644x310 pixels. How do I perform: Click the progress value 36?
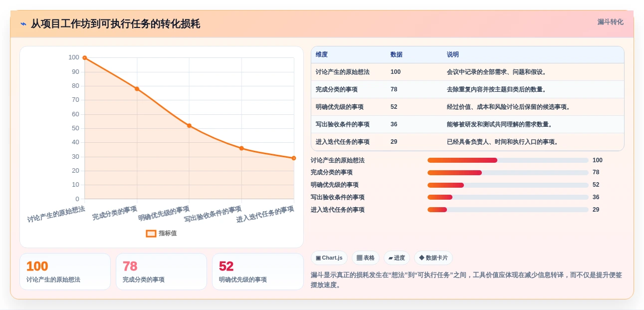click(596, 197)
